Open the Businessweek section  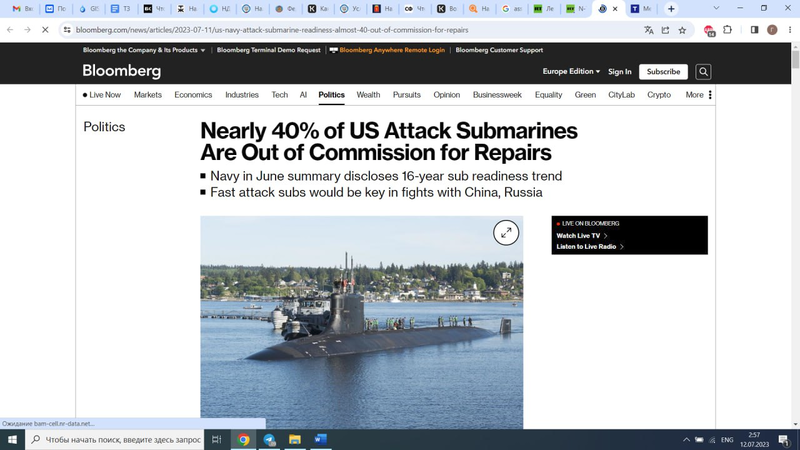[x=497, y=95]
